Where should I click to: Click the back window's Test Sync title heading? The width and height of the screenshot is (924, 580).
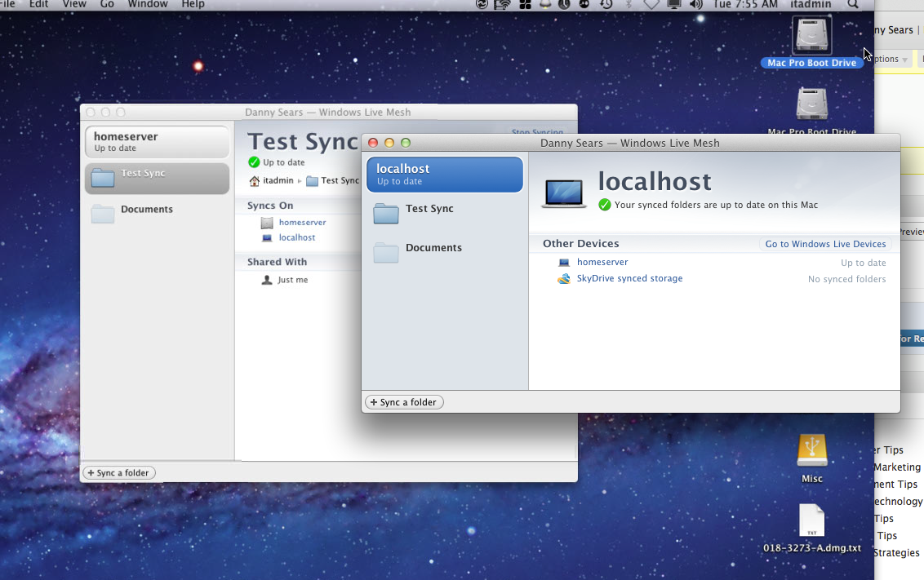pos(303,142)
